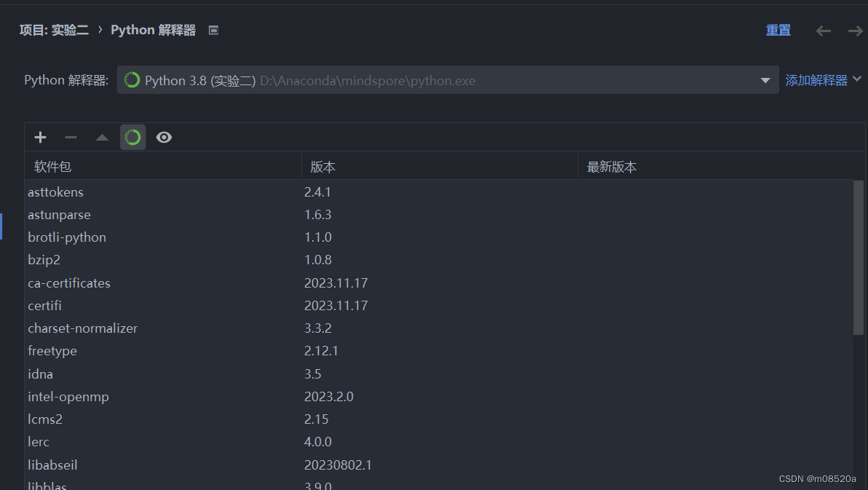This screenshot has width=868, height=490.
Task: Click the Python 解释器 breadcrumb item
Action: 153,30
